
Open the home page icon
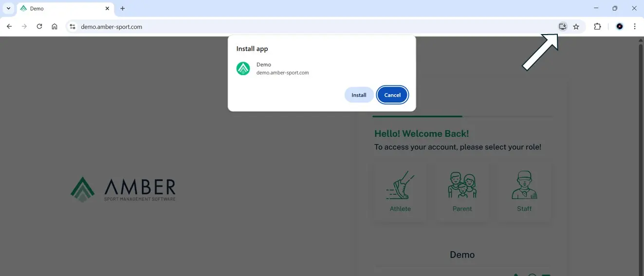[55, 27]
